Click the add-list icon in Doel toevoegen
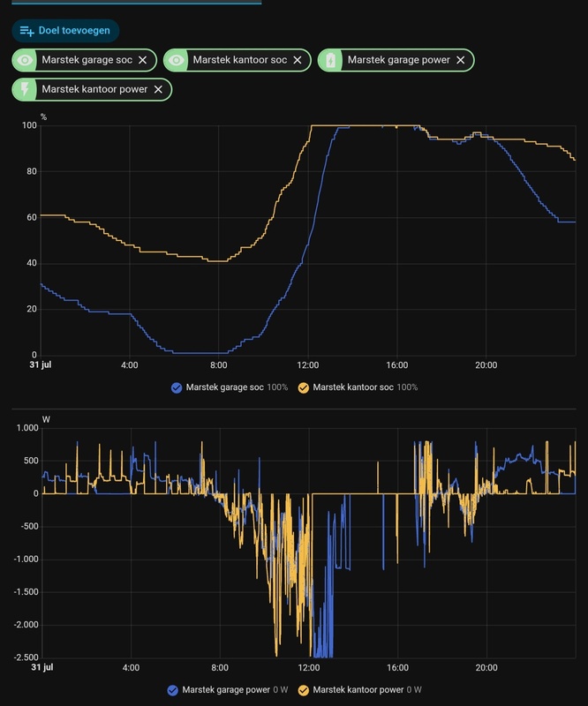Viewport: 588px width, 706px height. (x=26, y=31)
